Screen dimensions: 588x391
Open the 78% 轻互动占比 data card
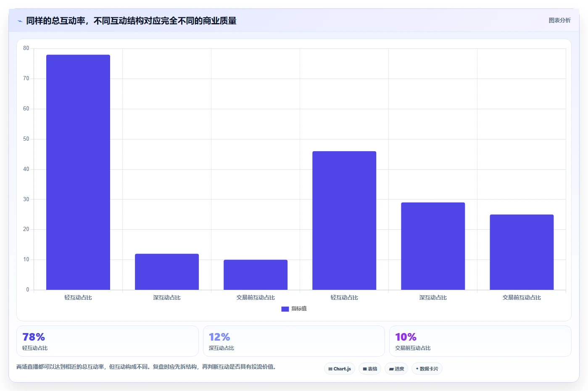point(107,341)
